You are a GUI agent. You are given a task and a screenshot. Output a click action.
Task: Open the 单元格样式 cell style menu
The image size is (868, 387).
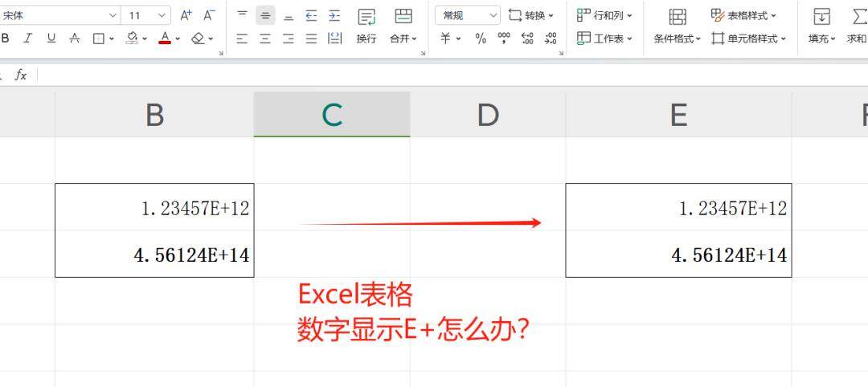tap(748, 39)
